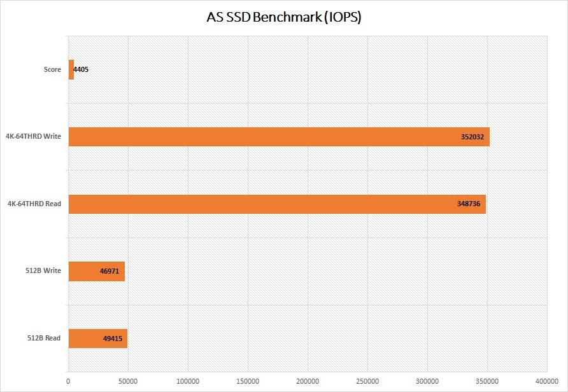Select the 512B Read orange bar
The width and height of the screenshot is (568, 392).
(x=98, y=339)
